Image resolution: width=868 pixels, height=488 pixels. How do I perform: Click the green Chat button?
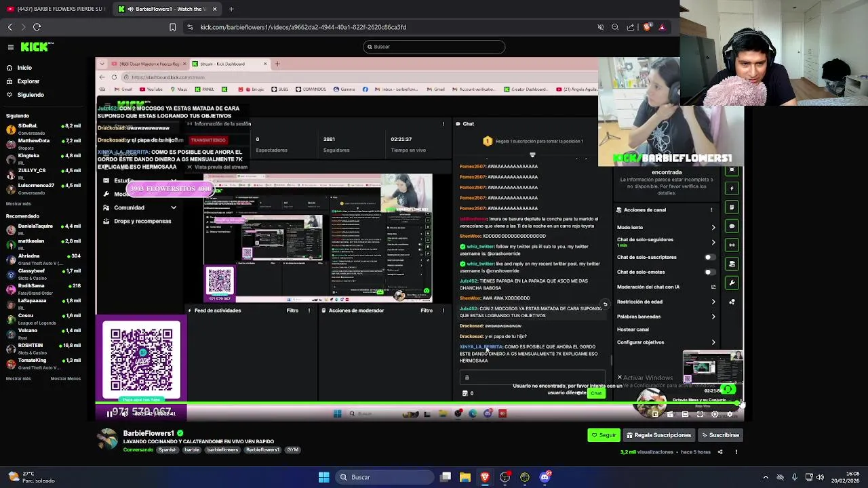pos(596,394)
